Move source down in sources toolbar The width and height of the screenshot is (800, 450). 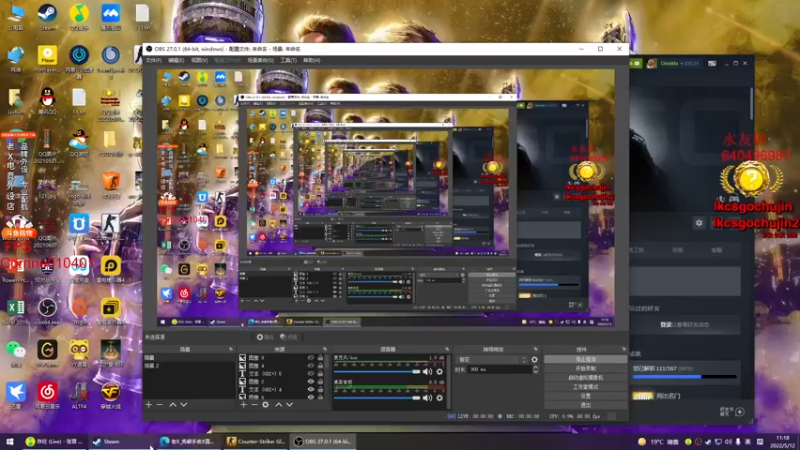click(x=289, y=405)
